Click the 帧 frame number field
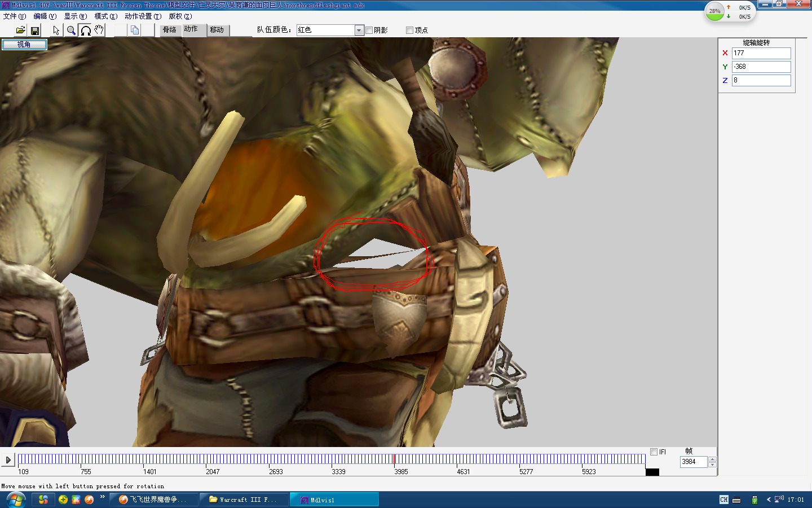Viewport: 812px width, 508px height. (x=694, y=462)
